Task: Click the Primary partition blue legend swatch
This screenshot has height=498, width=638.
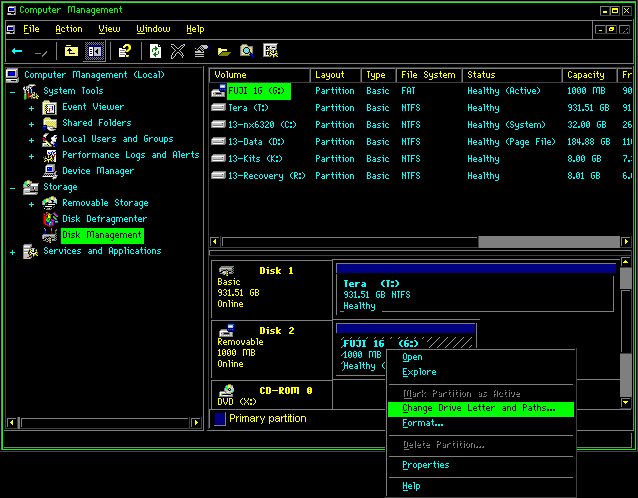Action: click(220, 419)
